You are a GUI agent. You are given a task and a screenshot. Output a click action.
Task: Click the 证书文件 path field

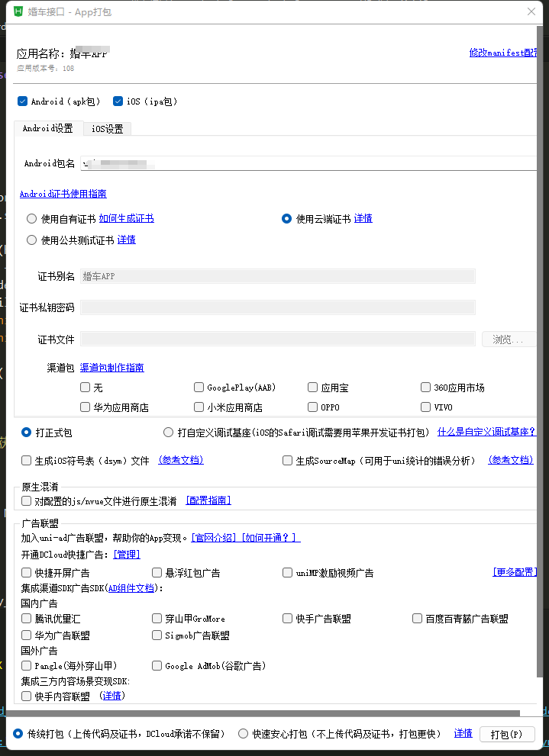click(x=277, y=339)
